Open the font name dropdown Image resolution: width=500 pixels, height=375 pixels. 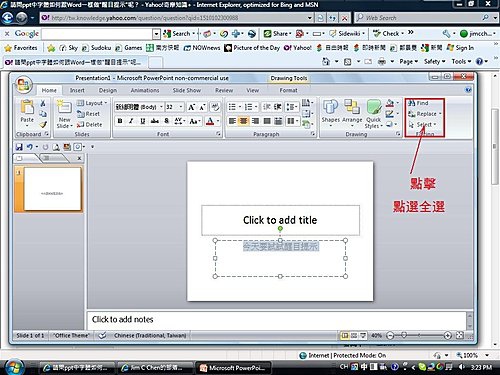[161, 107]
